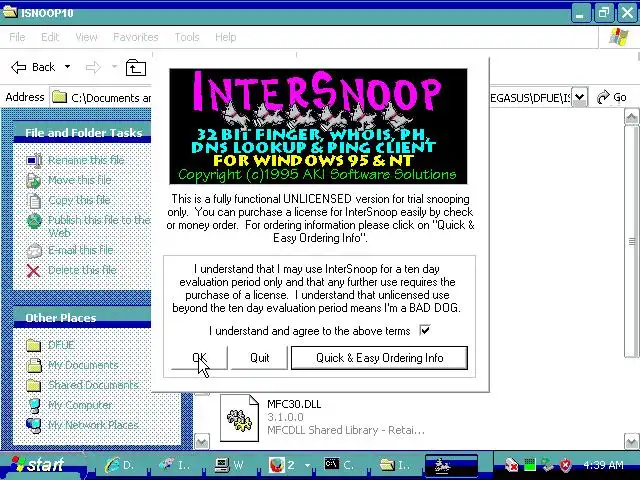Select the MFC30.DLL file icon

click(239, 418)
